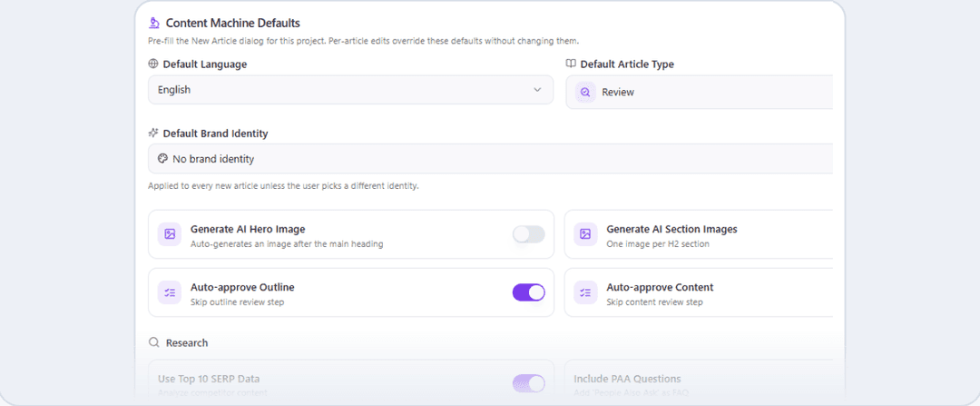
Task: Click 'Skip outline review step' text
Action: tap(238, 302)
